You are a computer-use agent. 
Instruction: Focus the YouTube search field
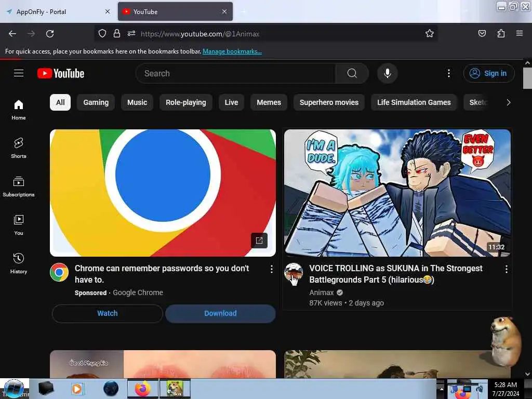pyautogui.click(x=236, y=73)
